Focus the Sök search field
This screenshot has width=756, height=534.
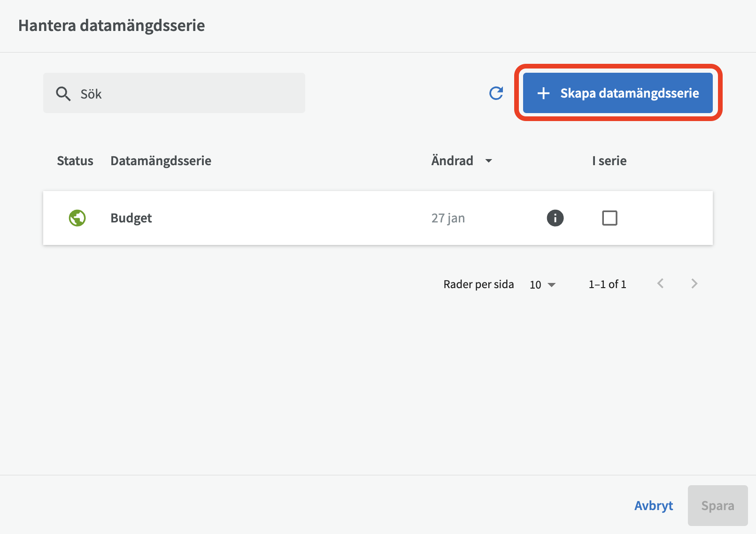188,93
